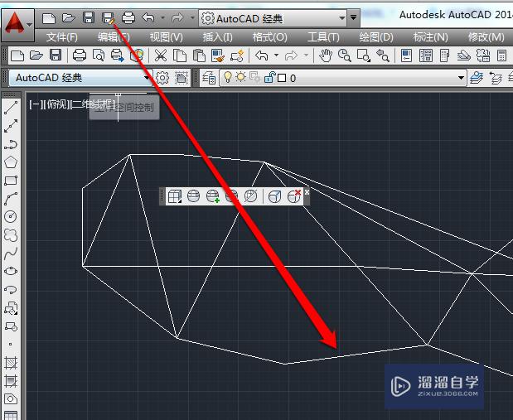Toggle layer 0 on/off light bulb

click(x=227, y=78)
